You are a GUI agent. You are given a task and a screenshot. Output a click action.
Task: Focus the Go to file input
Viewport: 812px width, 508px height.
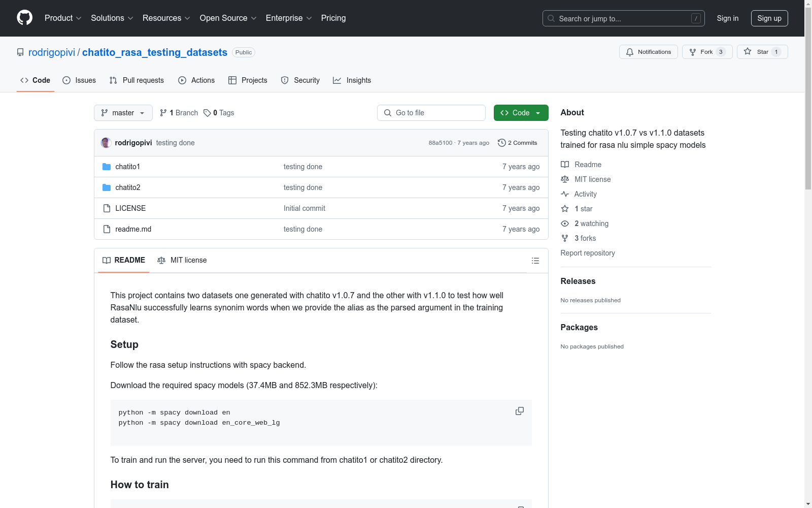431,113
